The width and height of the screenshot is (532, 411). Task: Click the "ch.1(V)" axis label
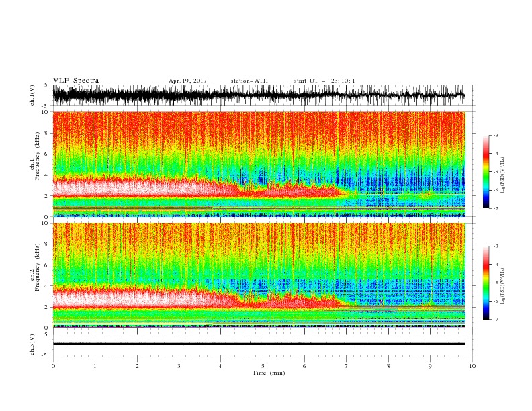pyautogui.click(x=32, y=95)
